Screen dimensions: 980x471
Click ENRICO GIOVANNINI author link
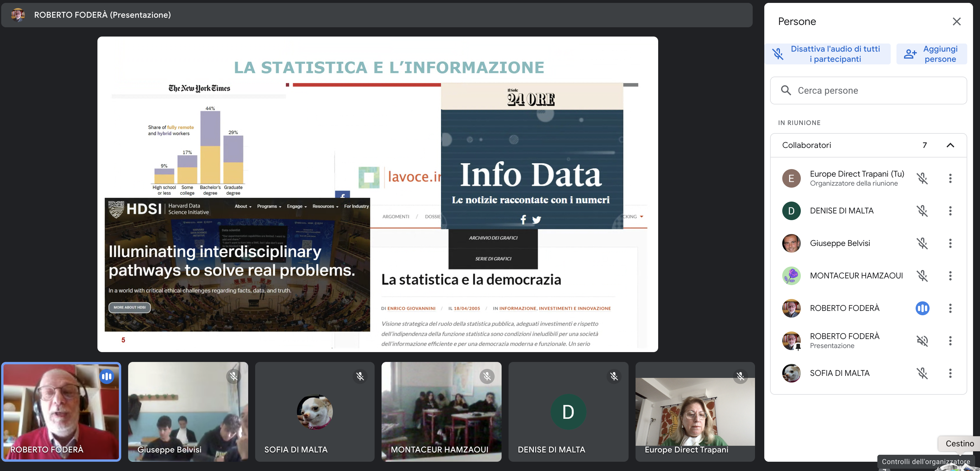tap(411, 309)
